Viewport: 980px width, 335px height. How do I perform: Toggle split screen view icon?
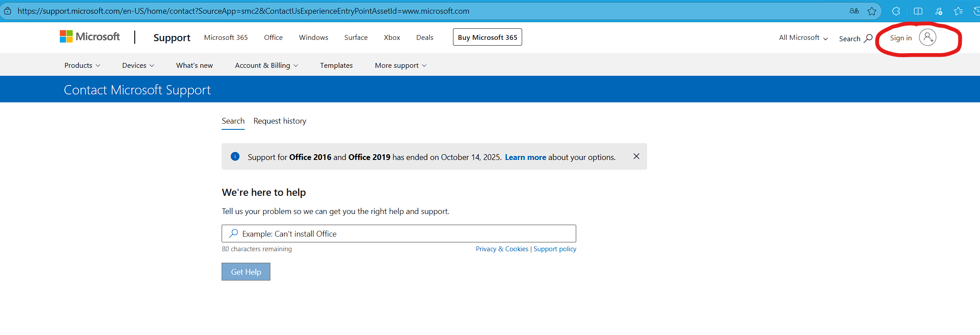pyautogui.click(x=918, y=11)
